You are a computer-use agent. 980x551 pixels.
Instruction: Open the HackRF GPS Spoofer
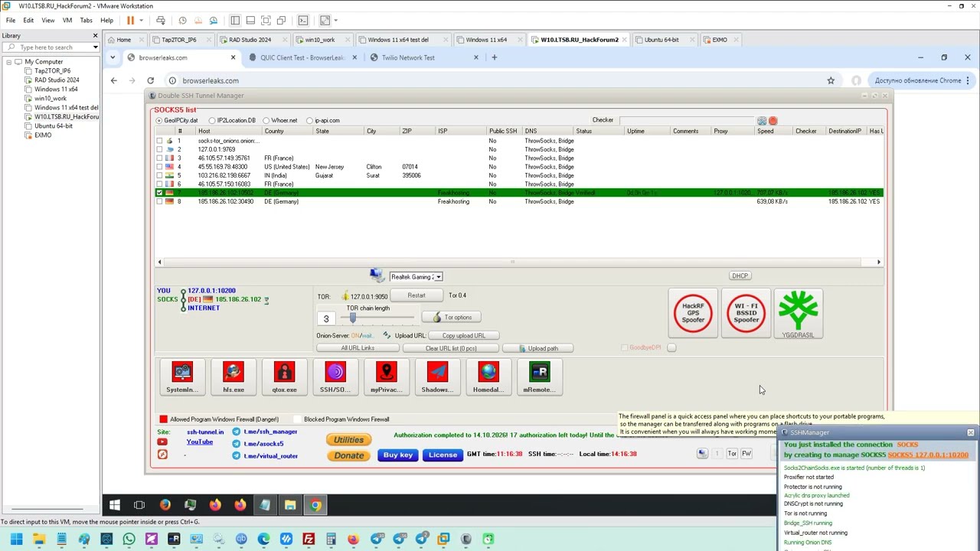click(693, 313)
